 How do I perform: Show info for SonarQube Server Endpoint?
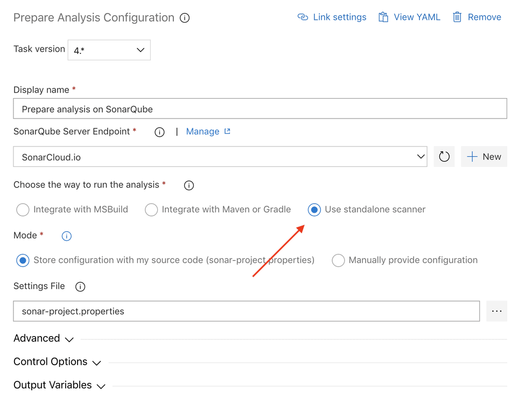[x=159, y=132]
